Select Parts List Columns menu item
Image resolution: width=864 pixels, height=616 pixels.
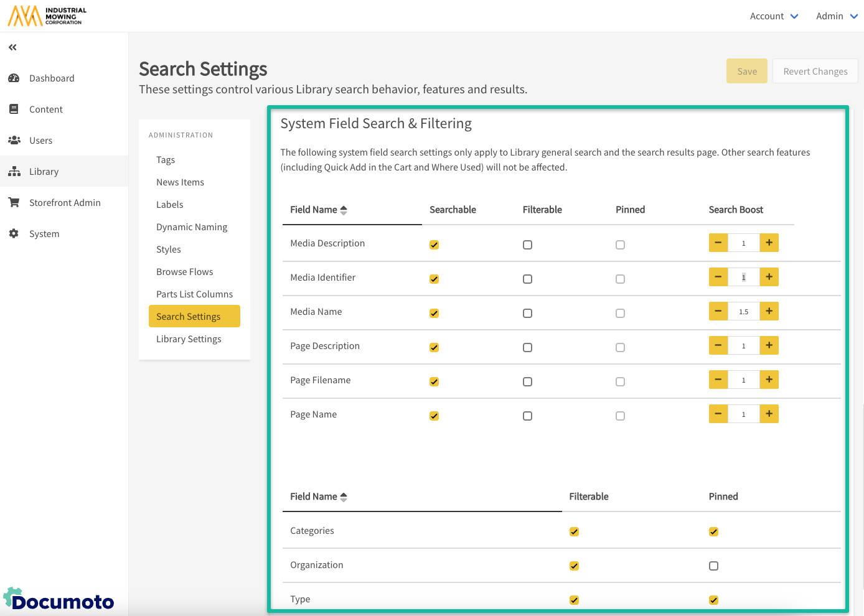pos(194,294)
